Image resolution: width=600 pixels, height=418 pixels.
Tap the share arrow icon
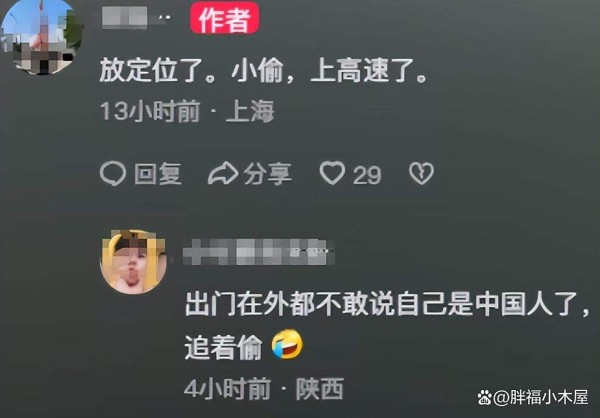coord(223,173)
